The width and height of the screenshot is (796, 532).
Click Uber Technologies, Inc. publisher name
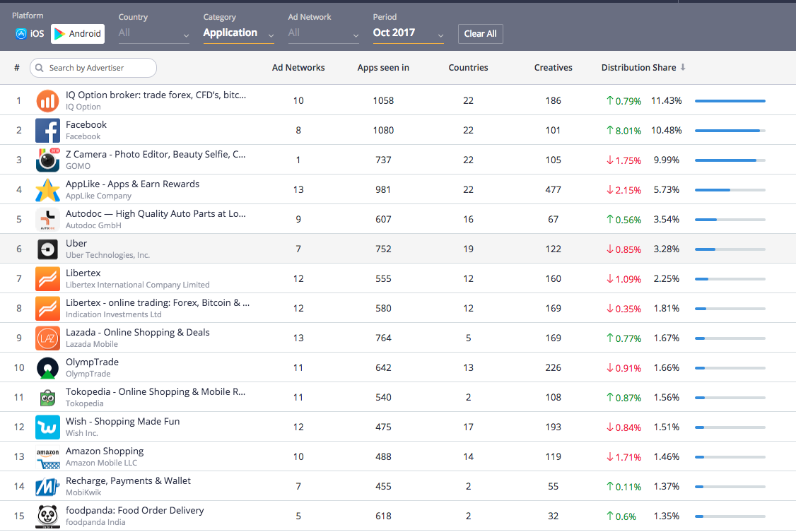pos(107,255)
